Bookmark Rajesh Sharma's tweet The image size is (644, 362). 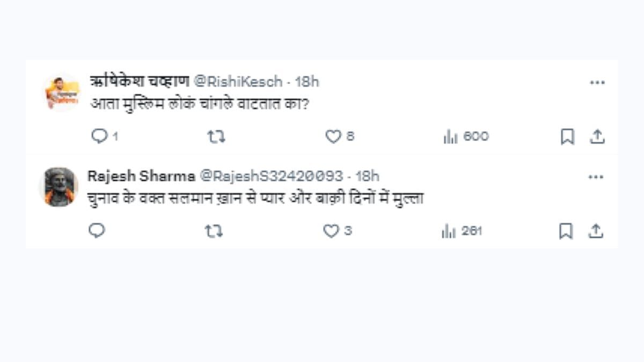pyautogui.click(x=566, y=231)
